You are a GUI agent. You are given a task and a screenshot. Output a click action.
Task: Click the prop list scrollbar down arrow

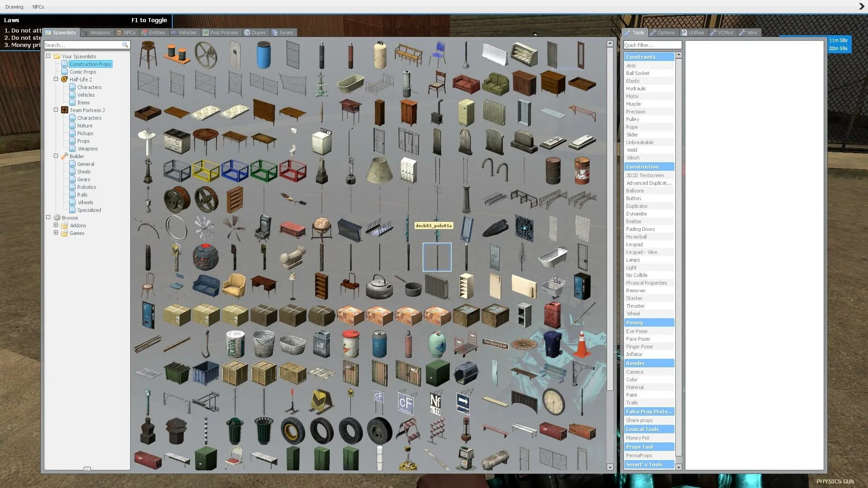610,467
